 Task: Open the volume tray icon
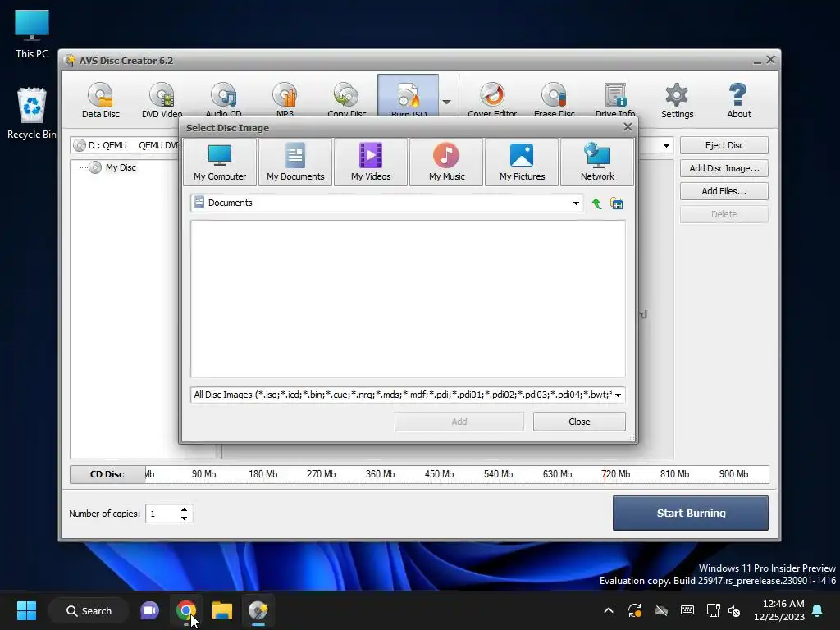point(735,610)
